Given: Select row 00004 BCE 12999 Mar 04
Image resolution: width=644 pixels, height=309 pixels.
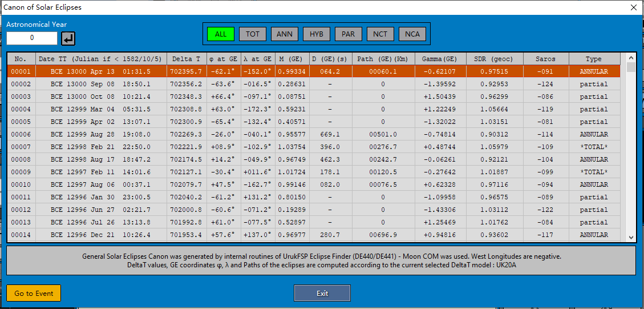Looking at the screenshot, I should [x=314, y=109].
